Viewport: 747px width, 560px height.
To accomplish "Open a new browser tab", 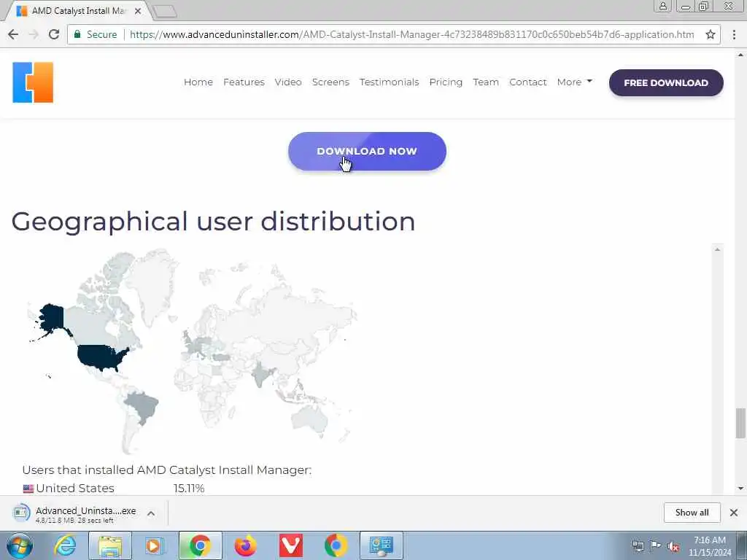I will pyautogui.click(x=166, y=11).
